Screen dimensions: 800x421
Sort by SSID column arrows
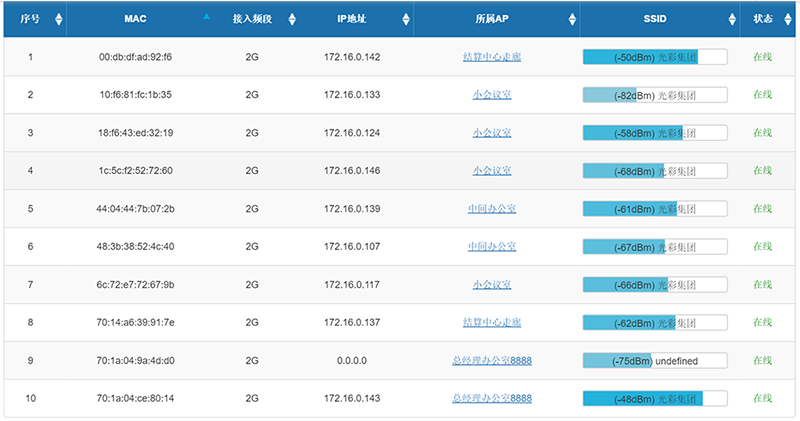[x=732, y=19]
